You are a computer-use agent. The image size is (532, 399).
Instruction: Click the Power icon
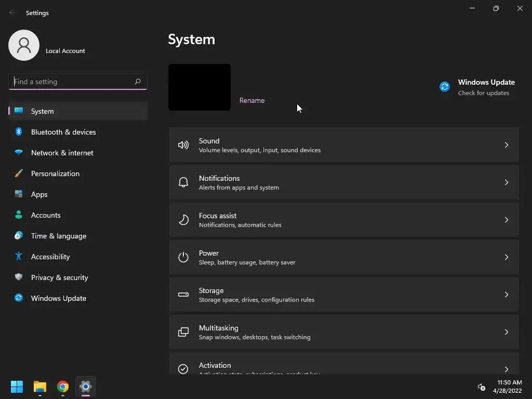183,257
